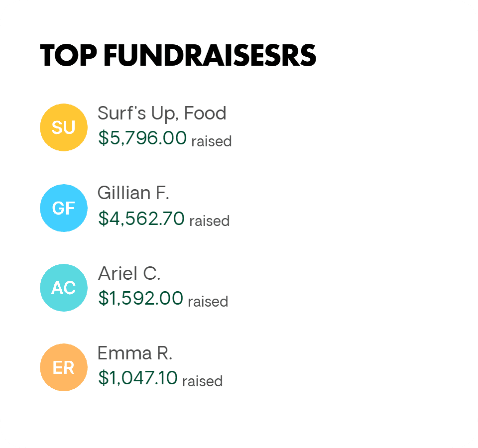Select Ariel C. fundraiser name

129,273
